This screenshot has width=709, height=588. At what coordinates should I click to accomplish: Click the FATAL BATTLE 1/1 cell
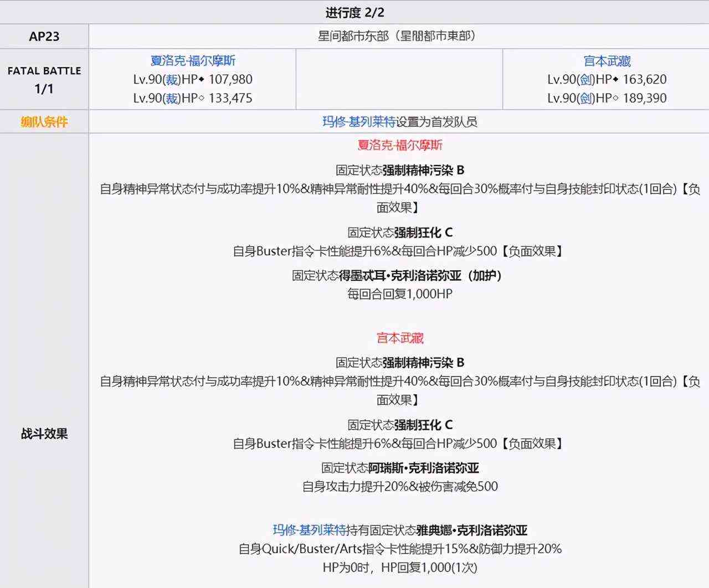44,80
